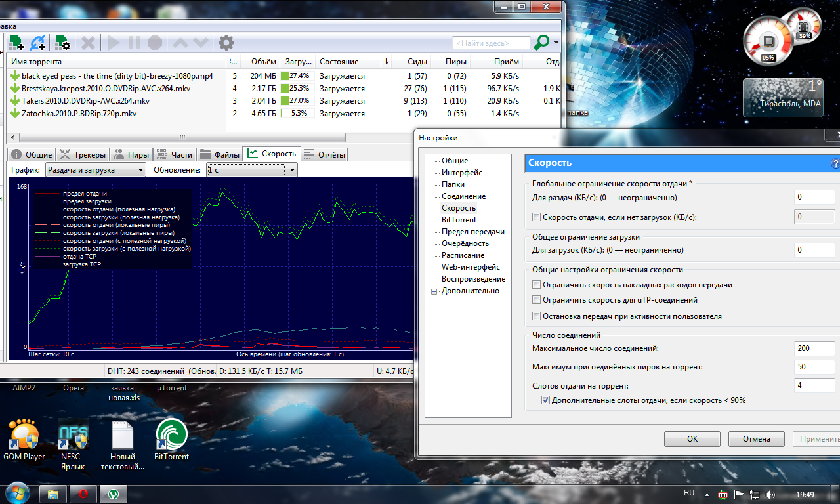This screenshot has height=504, width=840.
Task: Expand the Дополнительно tree node
Action: (434, 291)
